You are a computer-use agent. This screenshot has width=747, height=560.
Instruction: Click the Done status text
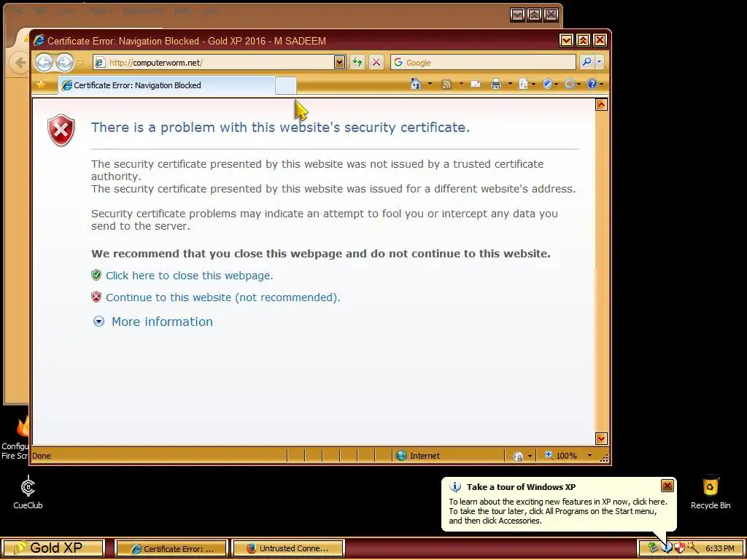pyautogui.click(x=42, y=456)
